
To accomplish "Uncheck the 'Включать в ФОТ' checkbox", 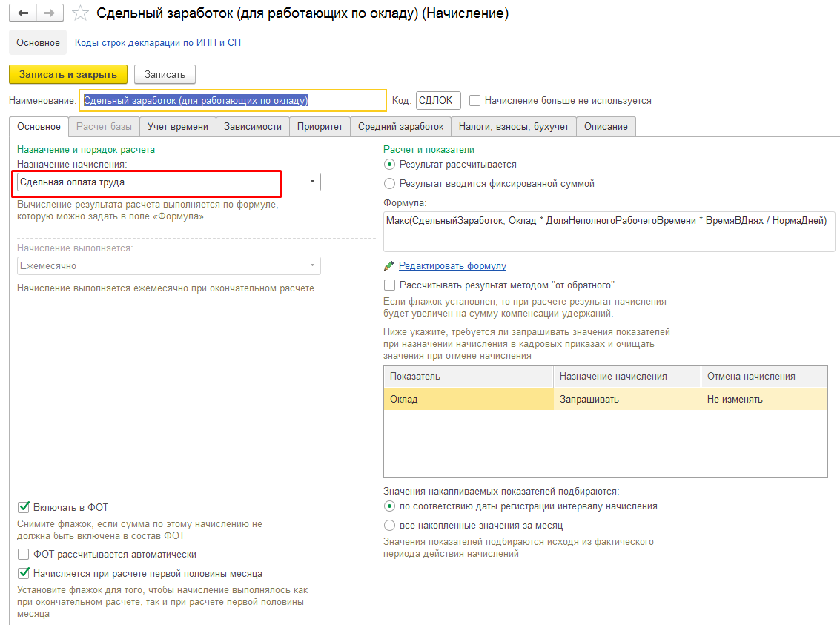I will (x=24, y=507).
